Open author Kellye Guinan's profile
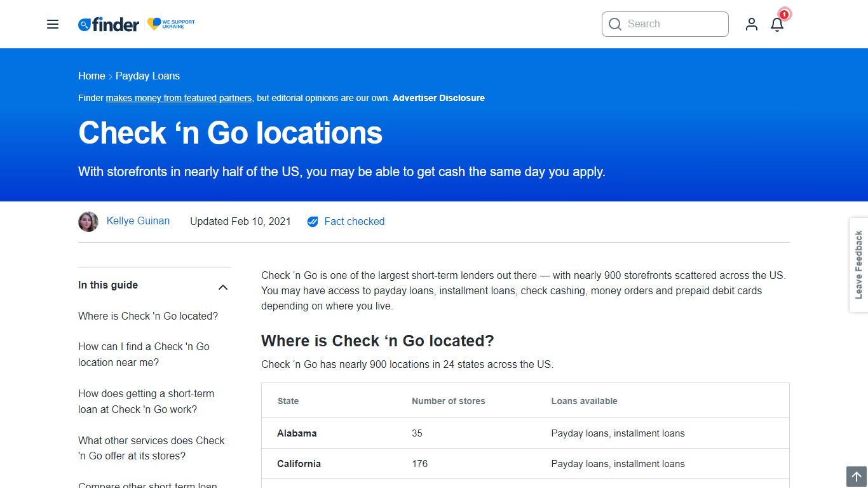 coord(138,221)
